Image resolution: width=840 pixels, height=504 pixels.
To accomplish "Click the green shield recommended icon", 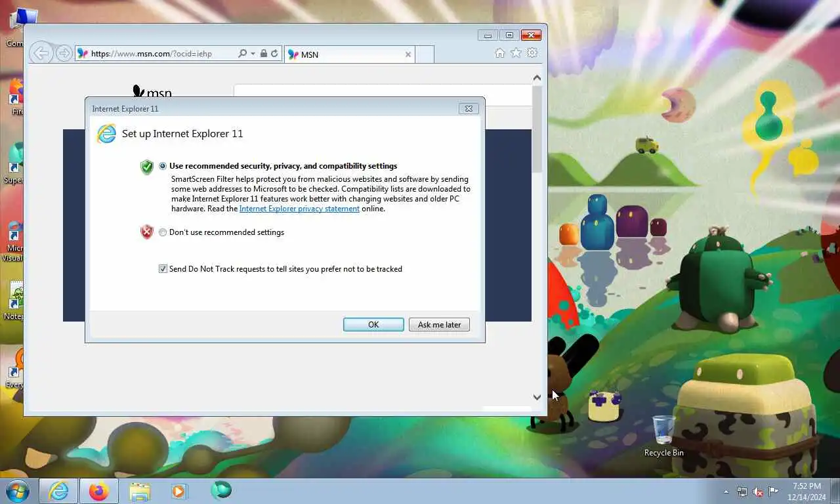I will [x=147, y=167].
